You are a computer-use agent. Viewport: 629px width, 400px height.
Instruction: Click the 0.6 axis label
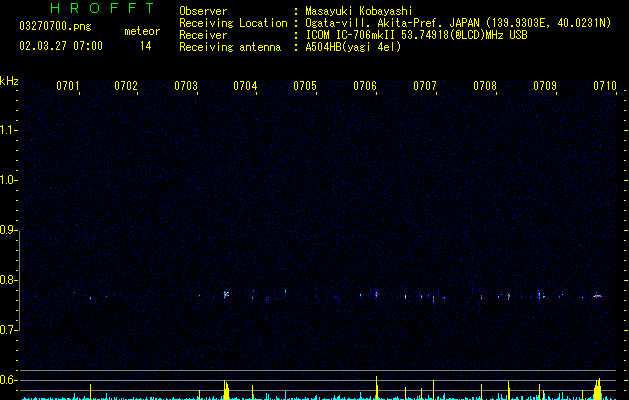click(8, 380)
